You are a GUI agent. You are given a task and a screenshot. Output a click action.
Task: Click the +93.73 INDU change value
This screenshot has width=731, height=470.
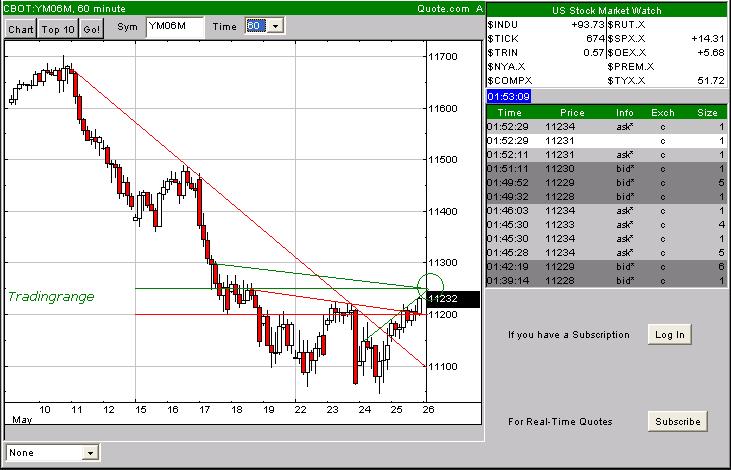[x=587, y=25]
